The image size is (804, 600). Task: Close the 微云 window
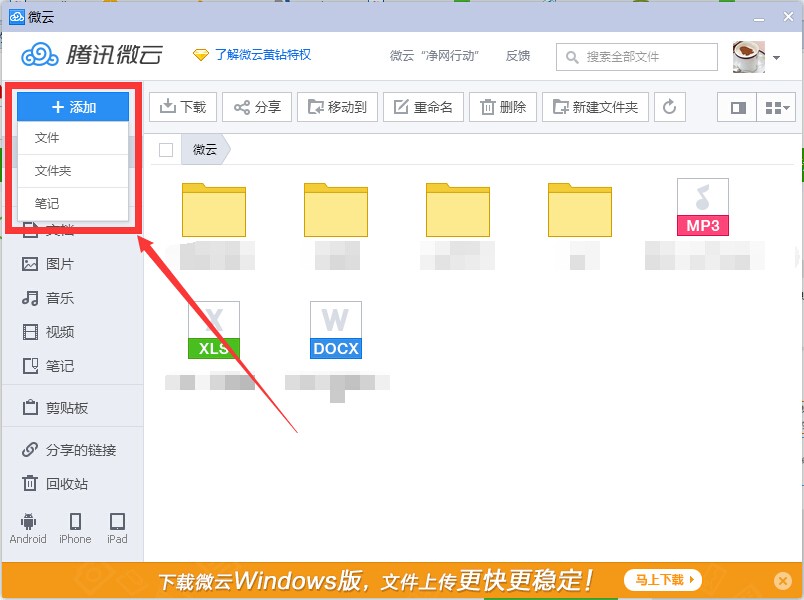[789, 17]
